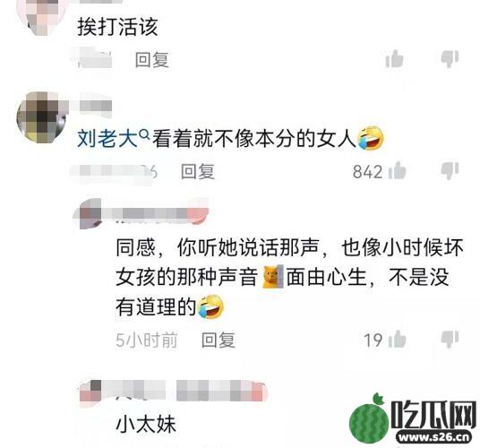Like the reply with 19 likes

pos(398,340)
